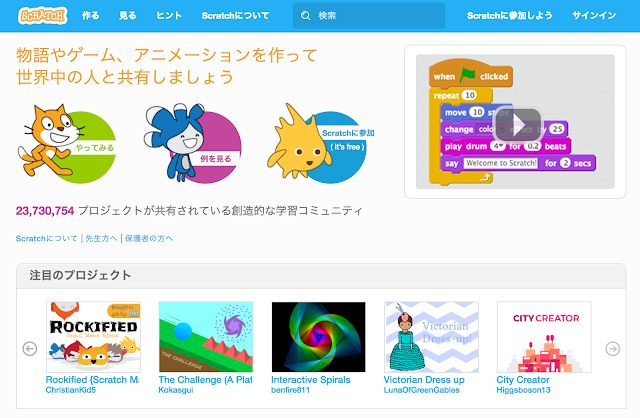The image size is (640, 418).
Task: Open the 作る menu item
Action: (x=90, y=16)
